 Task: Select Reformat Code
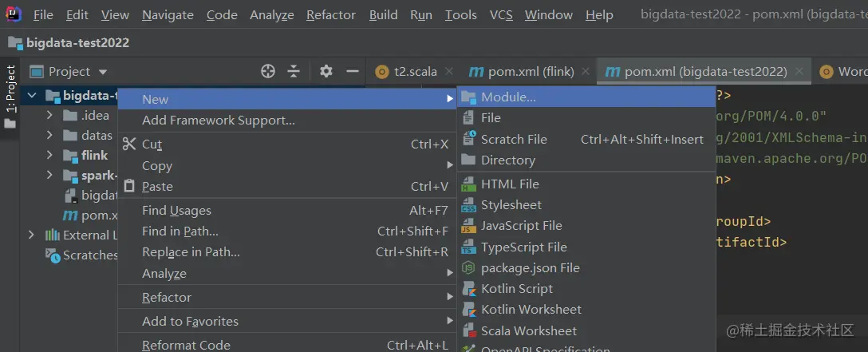point(287,345)
